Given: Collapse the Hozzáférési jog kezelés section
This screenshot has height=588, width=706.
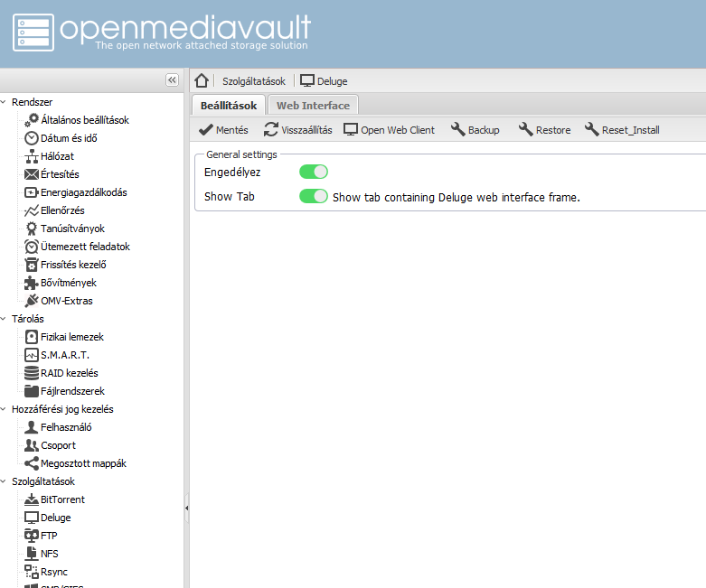Looking at the screenshot, I should coord(3,409).
